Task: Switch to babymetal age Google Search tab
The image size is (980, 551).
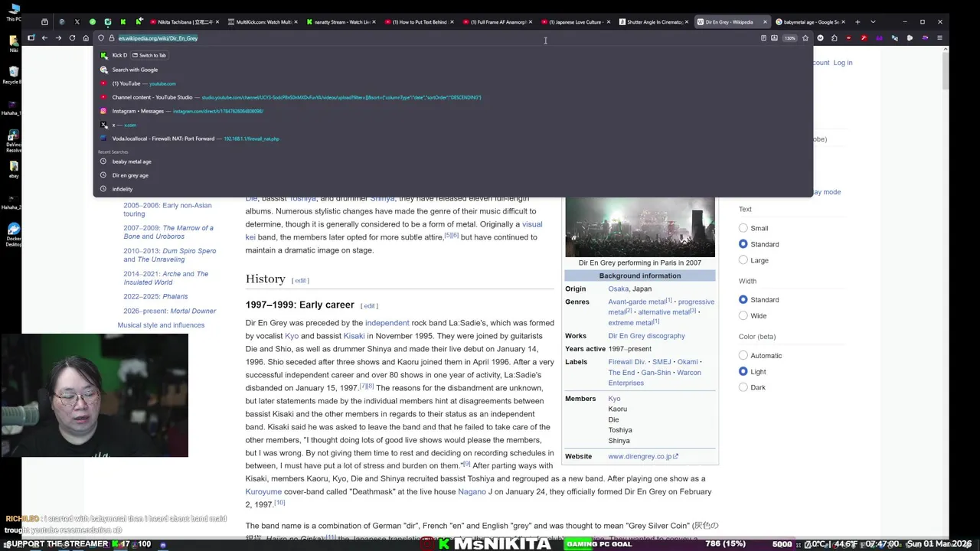Action: pyautogui.click(x=809, y=22)
